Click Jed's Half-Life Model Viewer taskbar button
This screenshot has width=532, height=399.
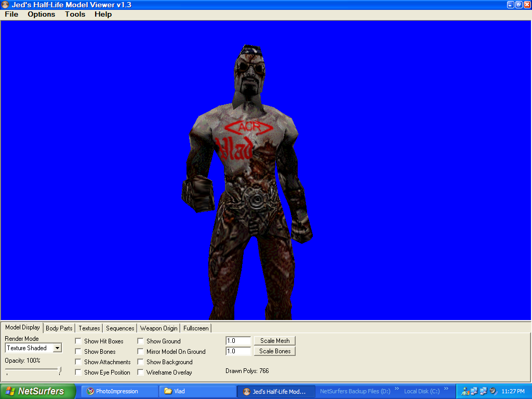(x=276, y=391)
